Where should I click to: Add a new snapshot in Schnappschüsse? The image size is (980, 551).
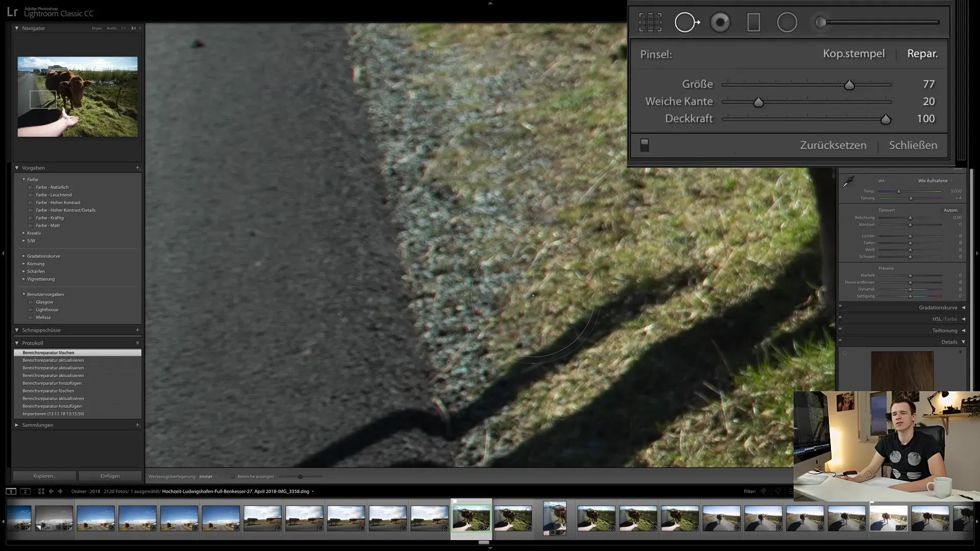[137, 330]
